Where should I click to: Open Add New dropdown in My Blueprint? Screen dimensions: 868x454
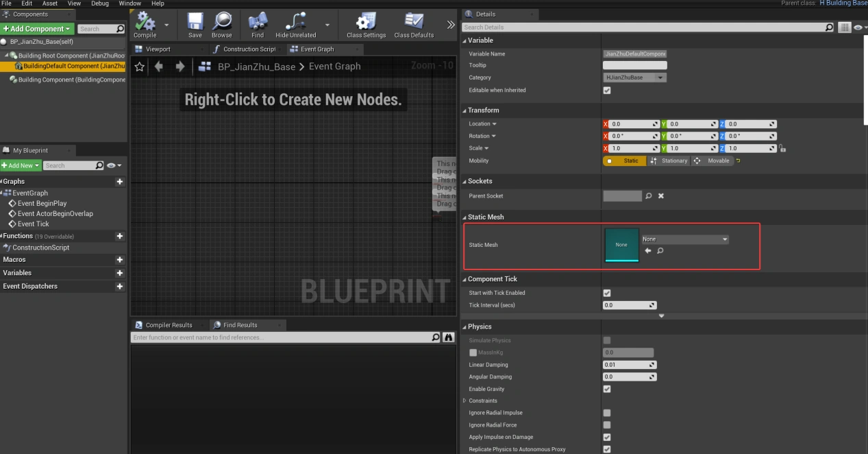(x=21, y=165)
